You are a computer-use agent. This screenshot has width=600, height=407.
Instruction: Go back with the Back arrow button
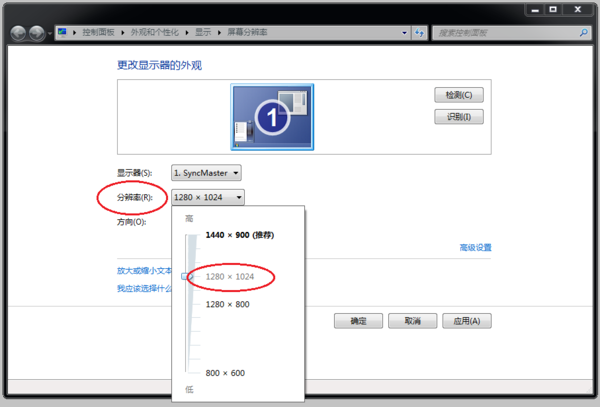18,33
